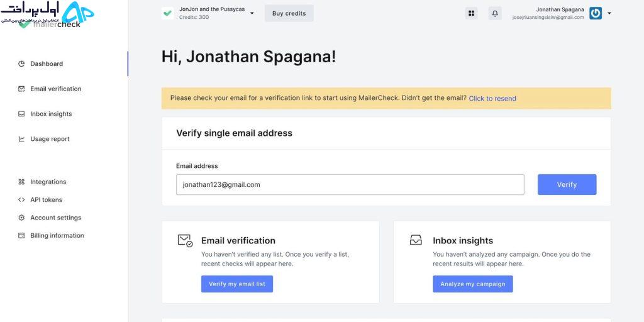Click Verify my email list button
Image resolution: width=644 pixels, height=322 pixels.
pyautogui.click(x=237, y=284)
